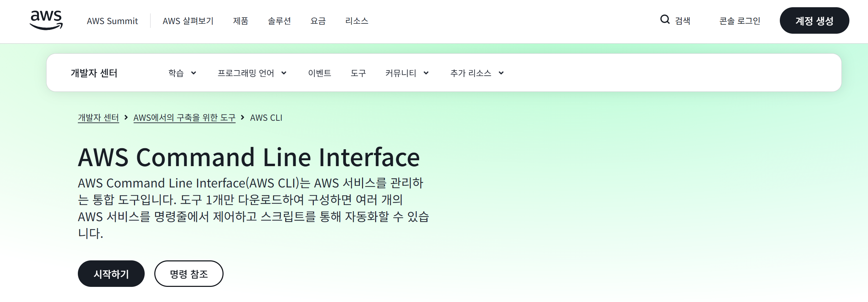Open AWS Summit link
The height and width of the screenshot is (302, 868).
[x=112, y=21]
